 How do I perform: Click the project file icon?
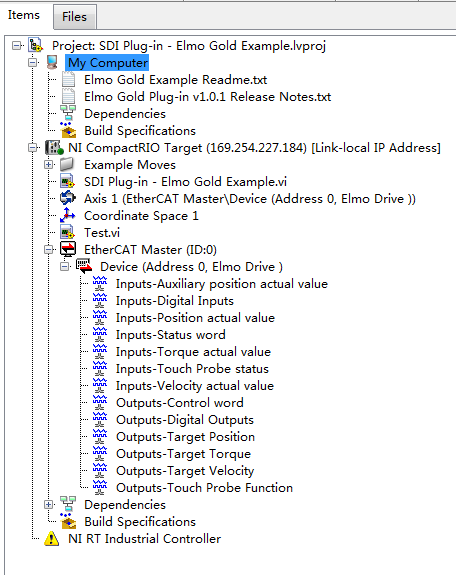tap(36, 45)
